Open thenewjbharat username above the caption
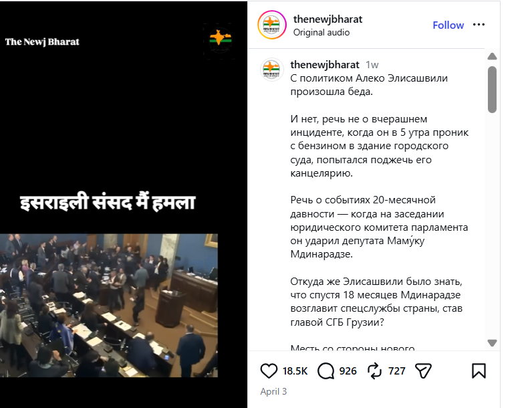 pos(325,64)
